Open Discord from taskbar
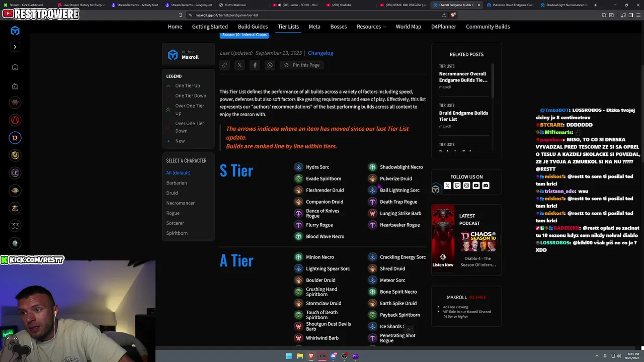Viewport: 644px width, 362px height. pos(333,356)
